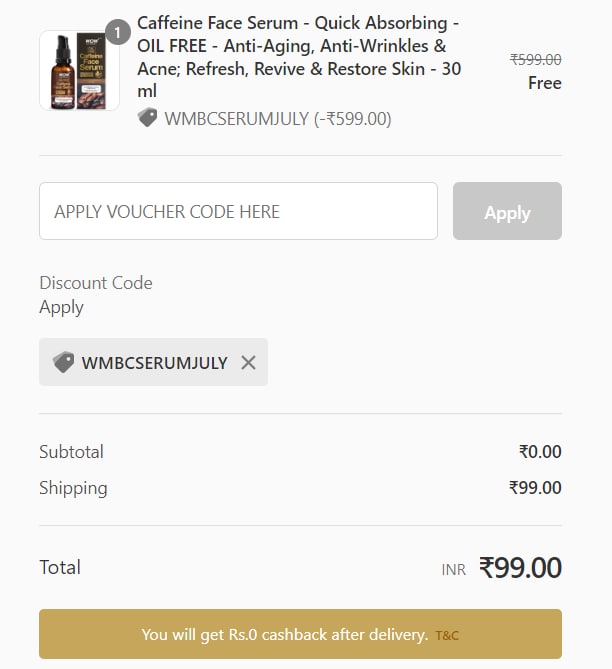612x669 pixels.
Task: Click the INR currency label
Action: (454, 570)
